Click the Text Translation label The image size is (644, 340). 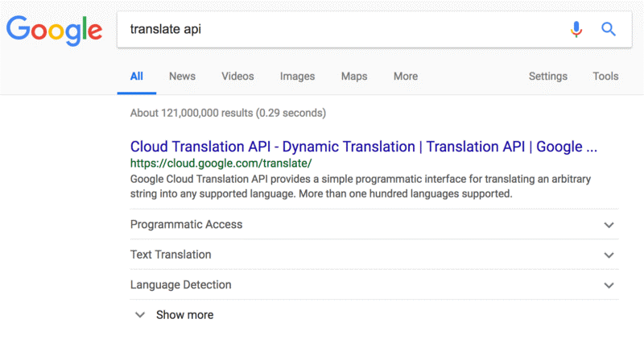(x=171, y=255)
